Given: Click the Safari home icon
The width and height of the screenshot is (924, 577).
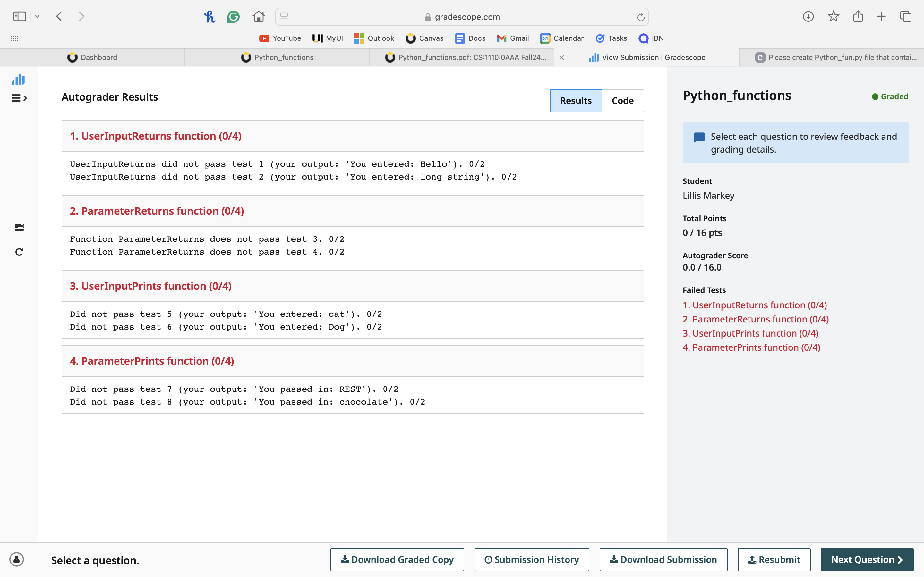Looking at the screenshot, I should coord(259,17).
